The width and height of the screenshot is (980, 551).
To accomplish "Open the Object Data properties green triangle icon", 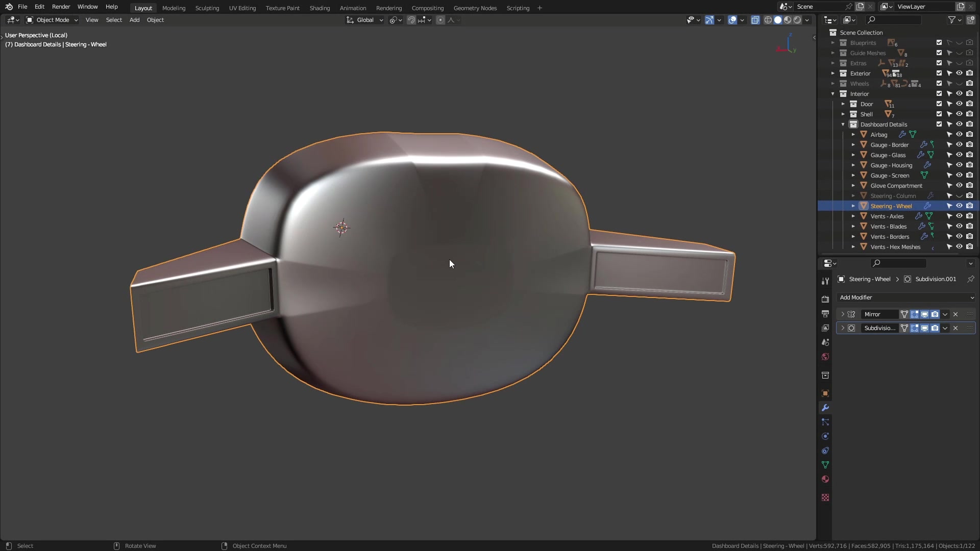I will [x=825, y=465].
